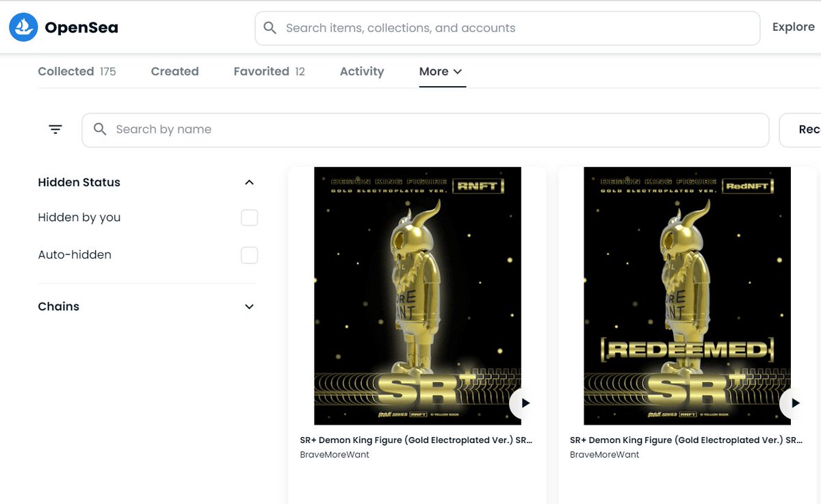
Task: Enable the Hidden by you checkbox
Action: (x=249, y=217)
